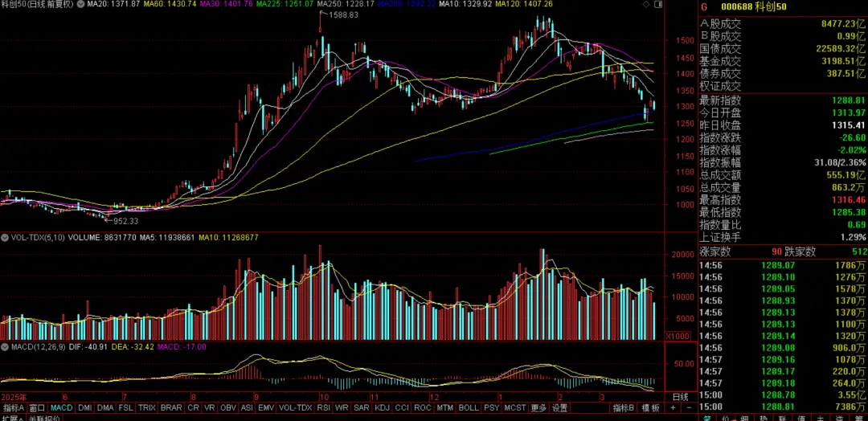Click the 涨家数 90 count

click(x=776, y=252)
